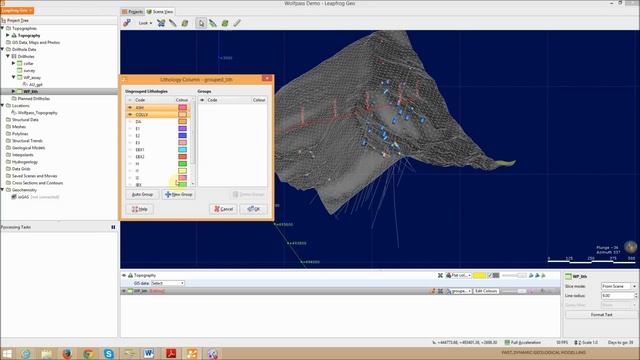Click the crossed-tools icon beside Look menu

coord(161,23)
